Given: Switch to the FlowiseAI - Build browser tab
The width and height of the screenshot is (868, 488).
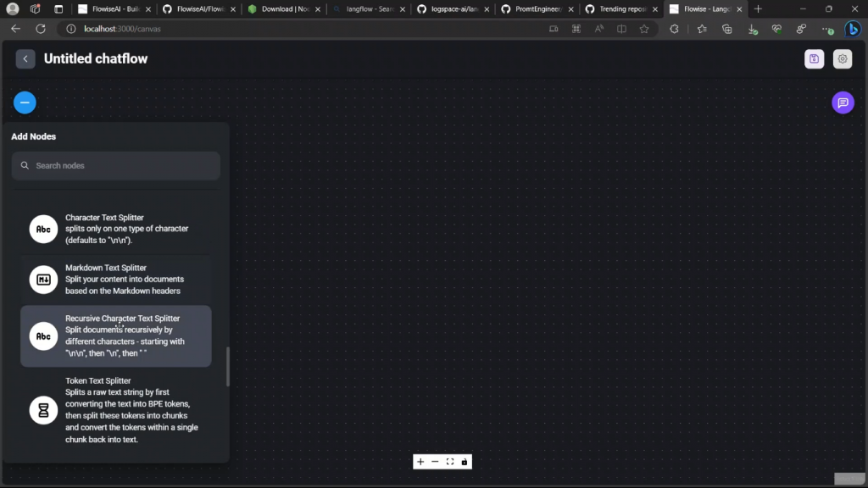Looking at the screenshot, I should click(114, 8).
